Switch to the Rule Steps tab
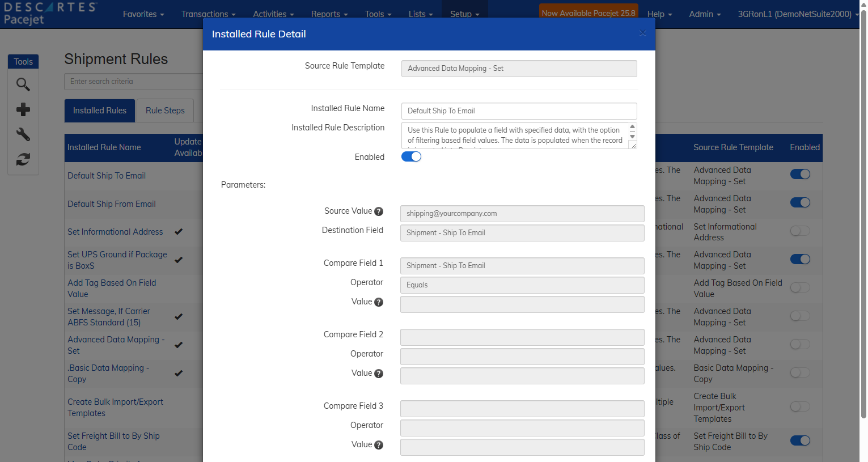This screenshot has width=868, height=462. pos(165,111)
